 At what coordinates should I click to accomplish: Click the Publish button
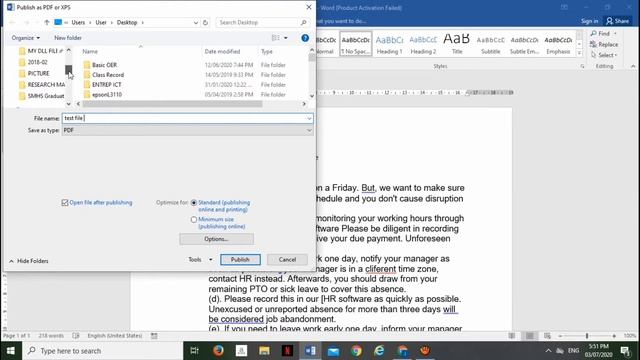pos(240,260)
